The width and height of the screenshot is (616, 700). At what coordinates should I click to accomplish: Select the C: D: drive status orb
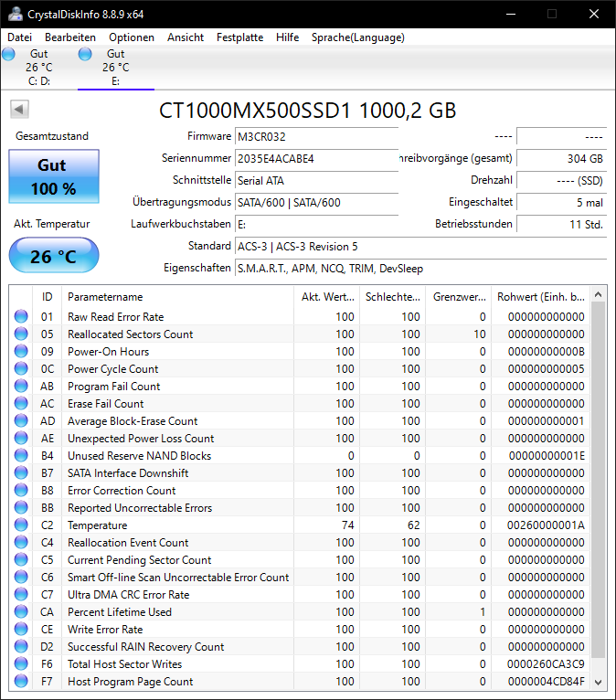pos(8,54)
